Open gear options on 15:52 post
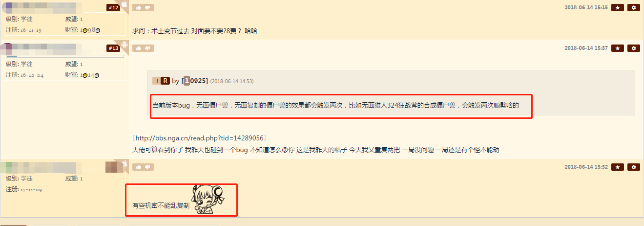 point(634,167)
